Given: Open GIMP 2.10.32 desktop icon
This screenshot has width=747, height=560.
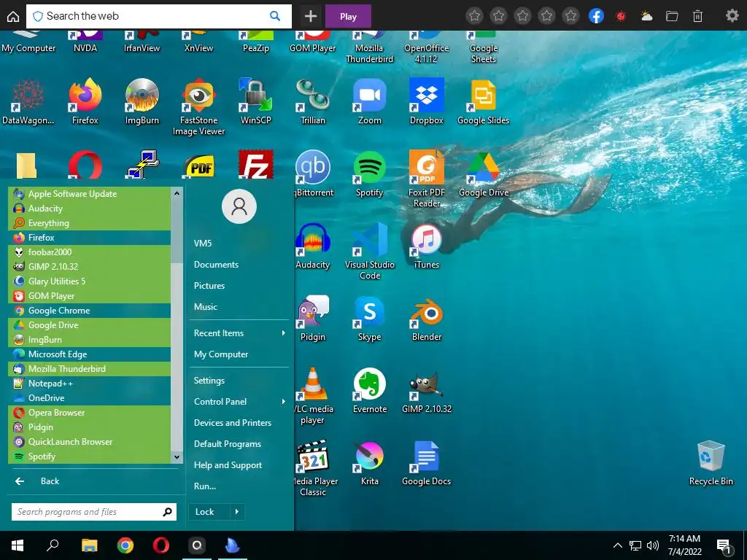Looking at the screenshot, I should point(426,391).
